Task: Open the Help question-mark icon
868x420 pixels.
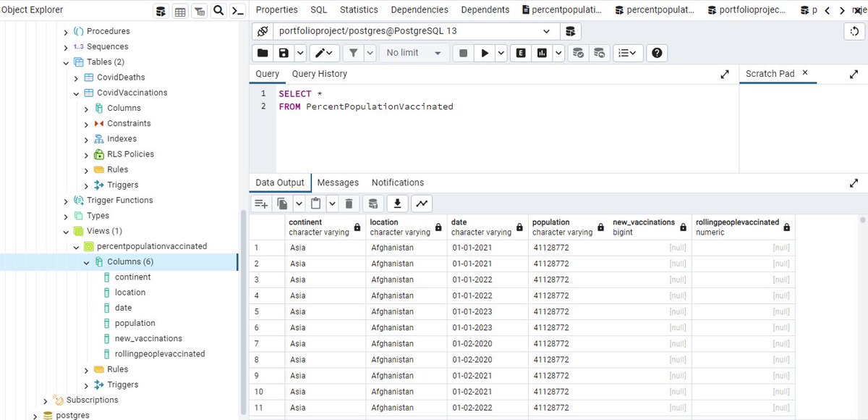Action: [657, 53]
